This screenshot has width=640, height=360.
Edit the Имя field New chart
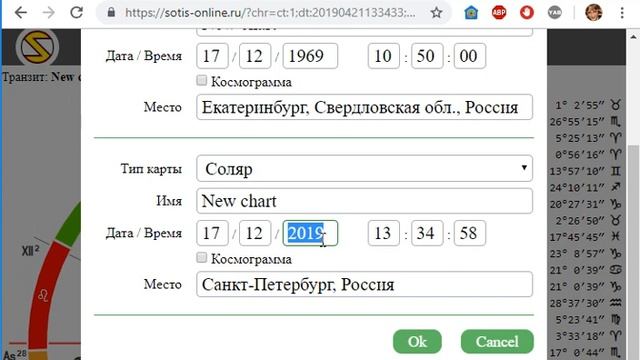pos(364,201)
